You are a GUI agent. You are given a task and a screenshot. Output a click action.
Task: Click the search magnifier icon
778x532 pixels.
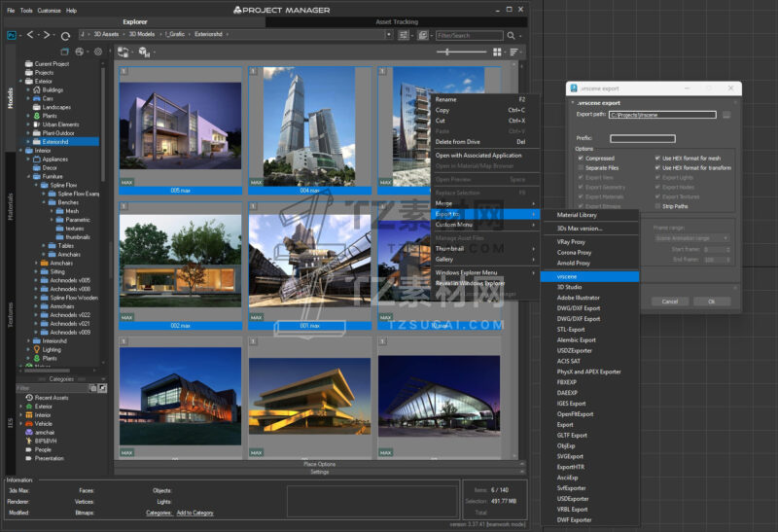[x=511, y=35]
